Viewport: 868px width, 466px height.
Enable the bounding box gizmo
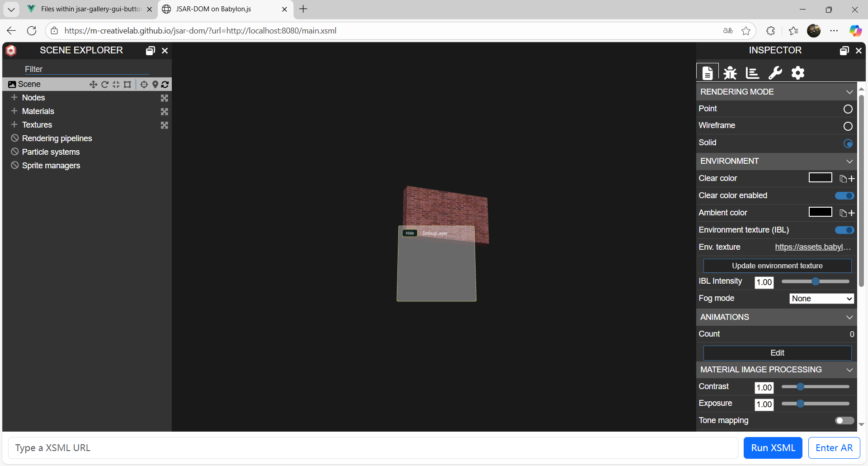(x=127, y=85)
